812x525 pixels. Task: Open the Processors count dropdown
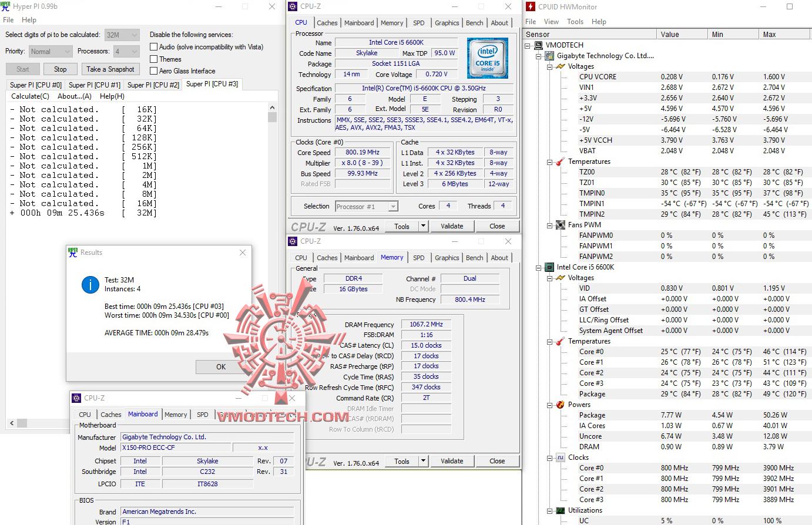click(x=126, y=52)
